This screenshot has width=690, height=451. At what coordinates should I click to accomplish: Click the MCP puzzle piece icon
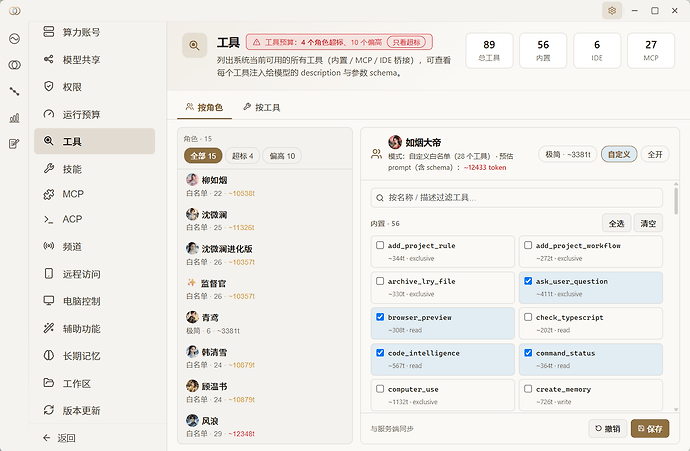point(49,194)
